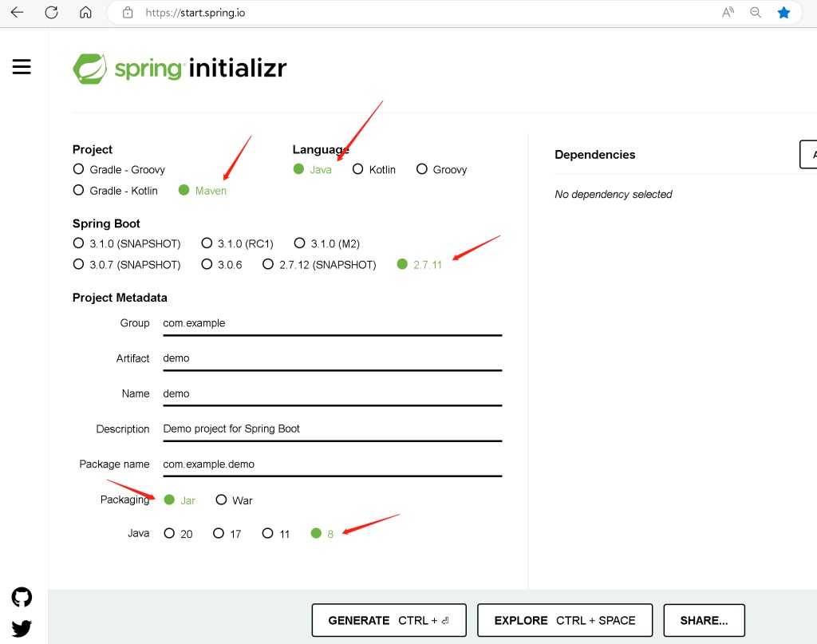This screenshot has width=817, height=644.
Task: Click the add dependencies button
Action: pyautogui.click(x=809, y=154)
